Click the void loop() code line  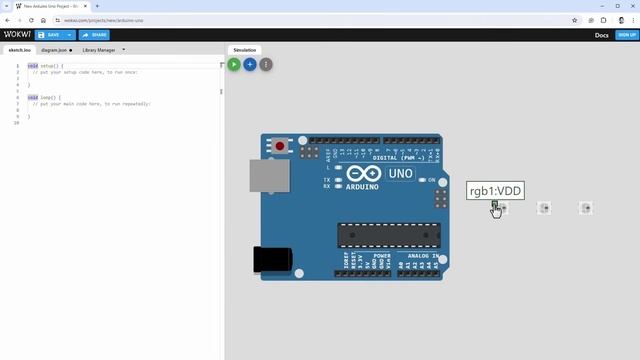[x=44, y=98]
